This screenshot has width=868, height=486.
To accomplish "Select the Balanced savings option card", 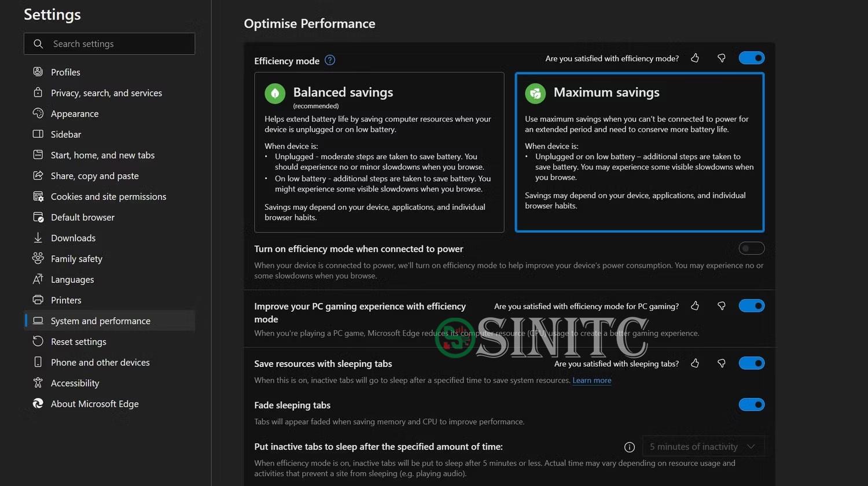I will pos(379,152).
